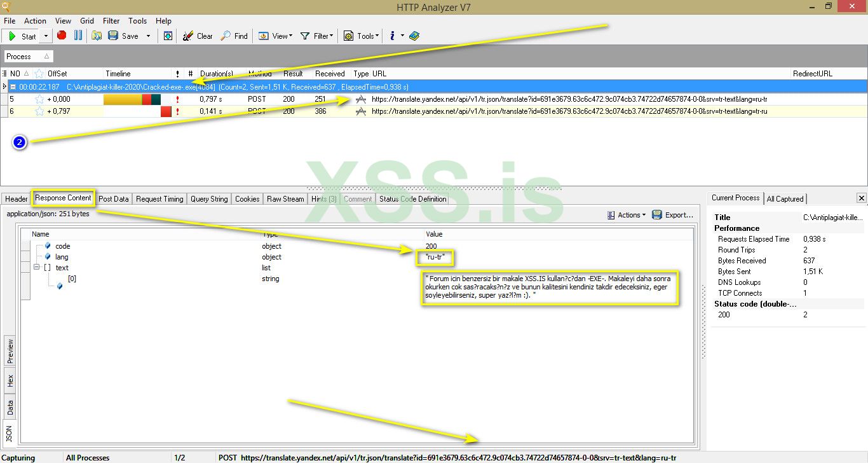Click the Process grouping column chip
Image resolution: width=868 pixels, height=463 pixels.
[x=29, y=57]
